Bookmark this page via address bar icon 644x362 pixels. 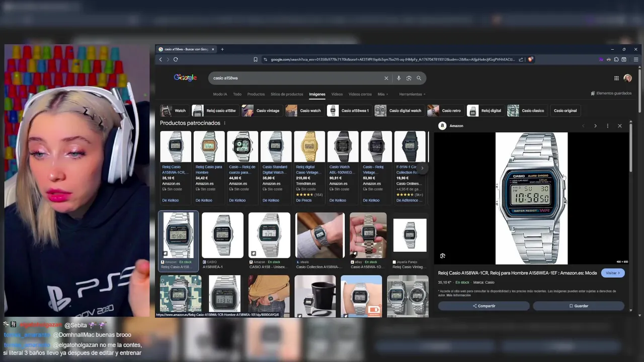point(256,59)
